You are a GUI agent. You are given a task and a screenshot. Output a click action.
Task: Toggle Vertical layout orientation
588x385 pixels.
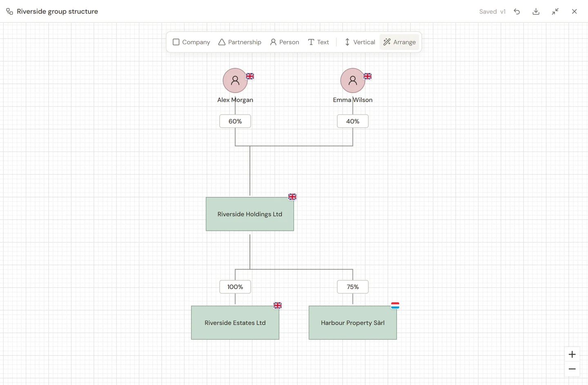360,42
